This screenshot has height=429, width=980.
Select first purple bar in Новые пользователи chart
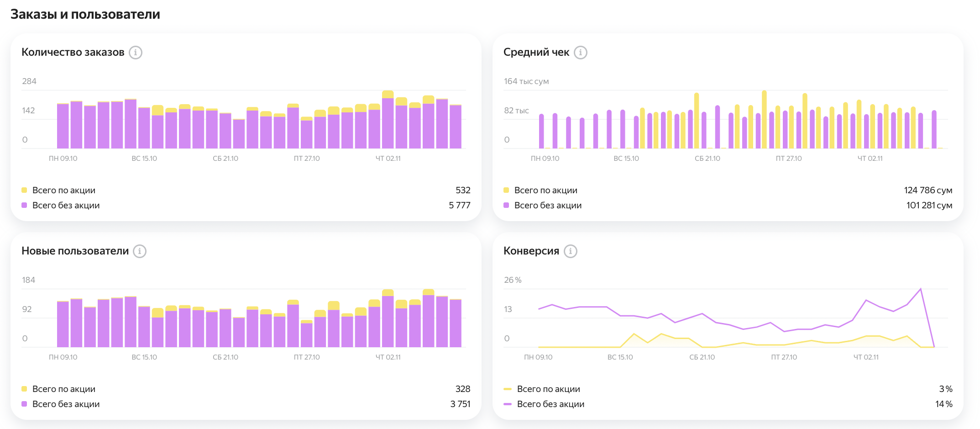pyautogui.click(x=63, y=324)
